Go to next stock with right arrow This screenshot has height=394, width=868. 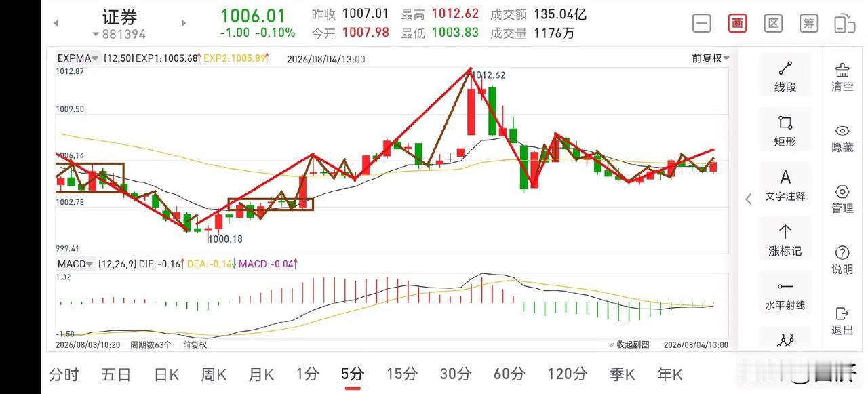click(183, 23)
